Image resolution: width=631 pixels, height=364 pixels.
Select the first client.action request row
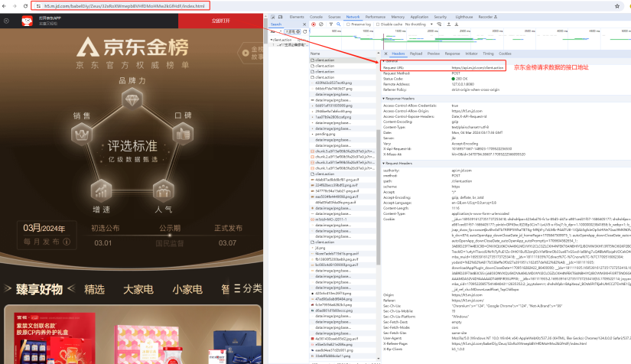point(343,60)
